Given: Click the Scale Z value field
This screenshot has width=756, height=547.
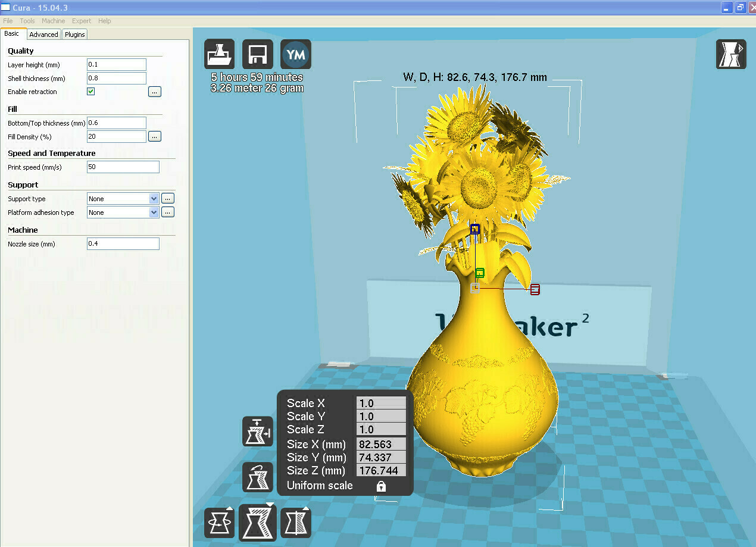Looking at the screenshot, I should [381, 430].
